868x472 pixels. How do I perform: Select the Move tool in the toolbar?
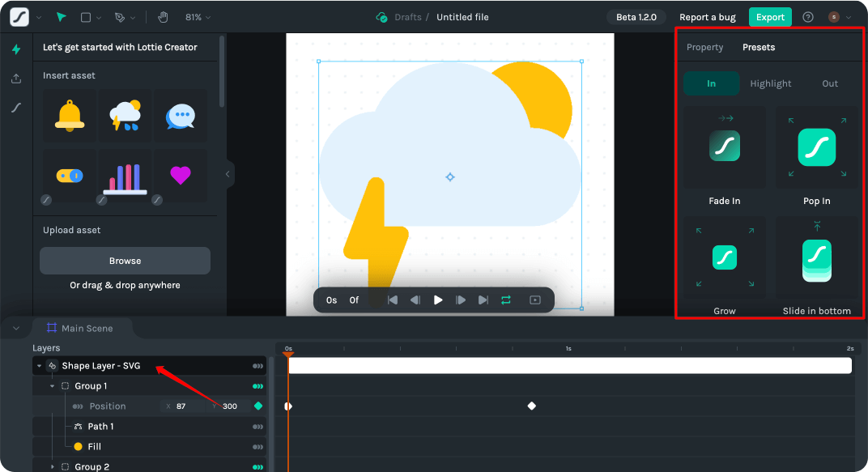click(x=59, y=16)
